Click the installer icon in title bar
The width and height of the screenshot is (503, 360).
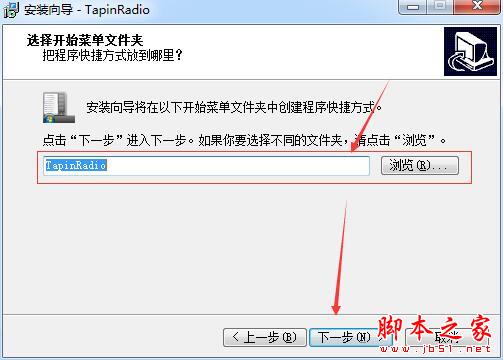11,9
